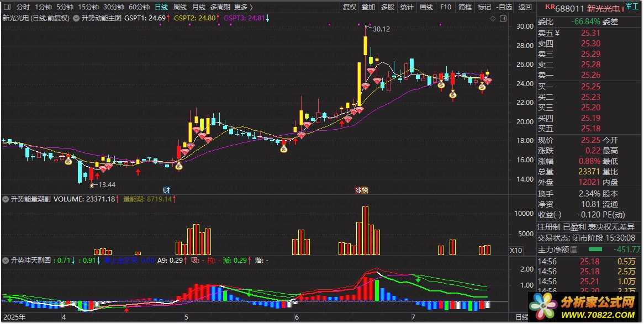Switch to 60分钟 period

(139, 7)
